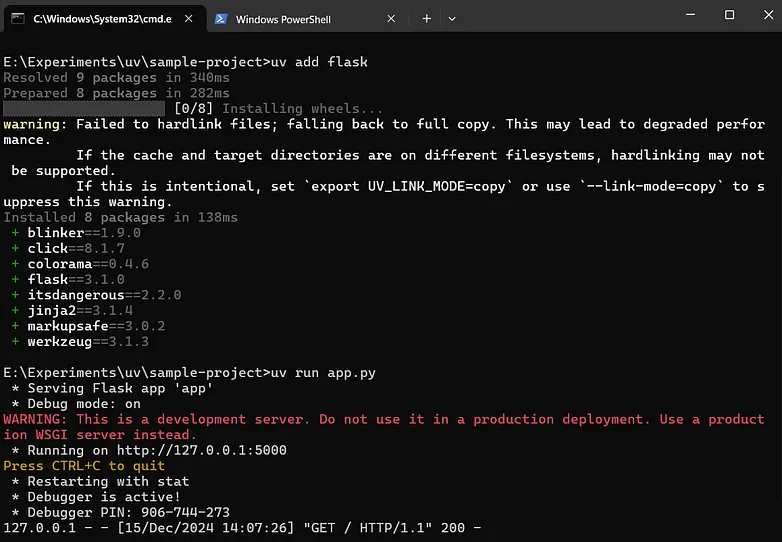This screenshot has width=782, height=542.
Task: Close the terminal window
Action: click(769, 15)
